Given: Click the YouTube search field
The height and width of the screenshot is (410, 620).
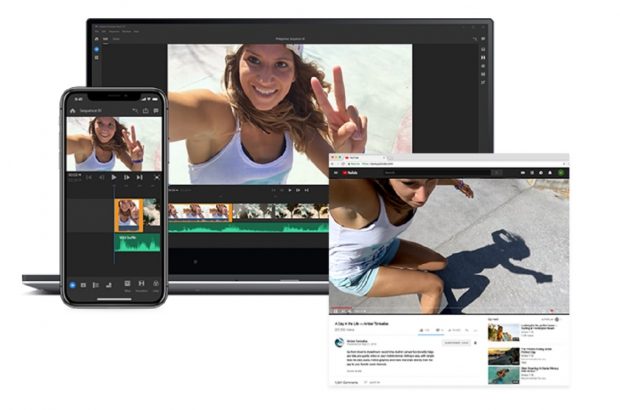Looking at the screenshot, I should pos(437,173).
